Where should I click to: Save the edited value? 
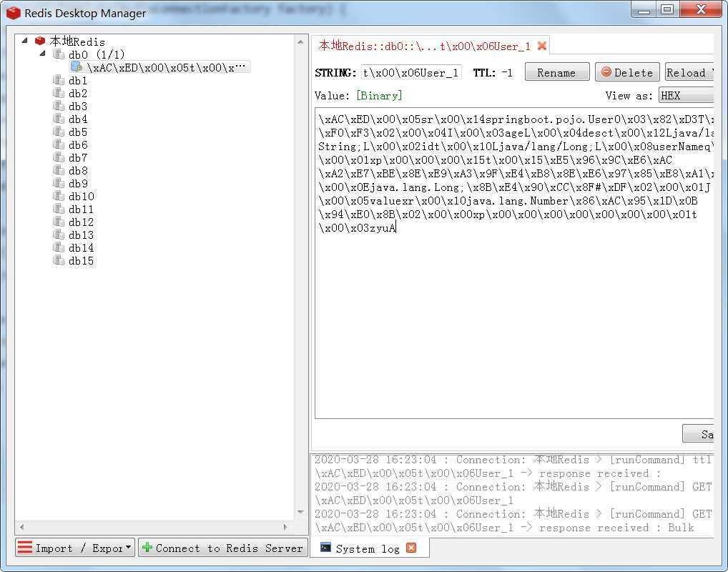[698, 433]
